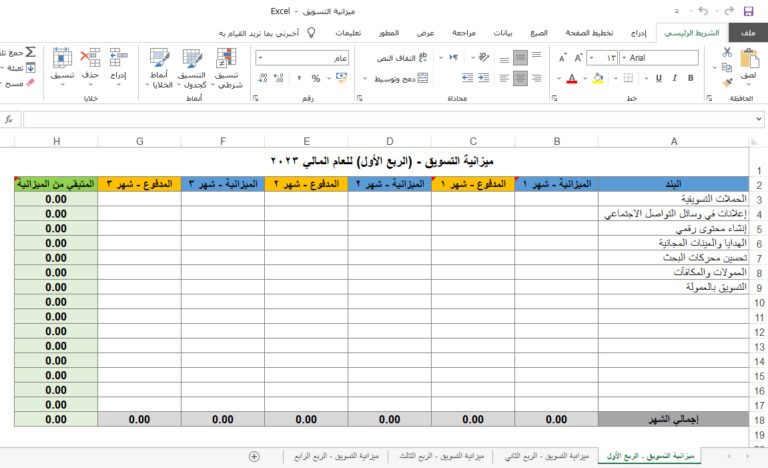Click the Format cells (تنسيق) icon
Viewport: 768px width, 468px height.
coord(62,57)
